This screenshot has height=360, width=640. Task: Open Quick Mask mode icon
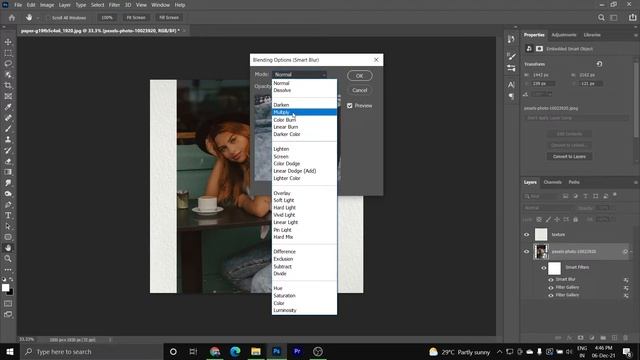tap(8, 303)
